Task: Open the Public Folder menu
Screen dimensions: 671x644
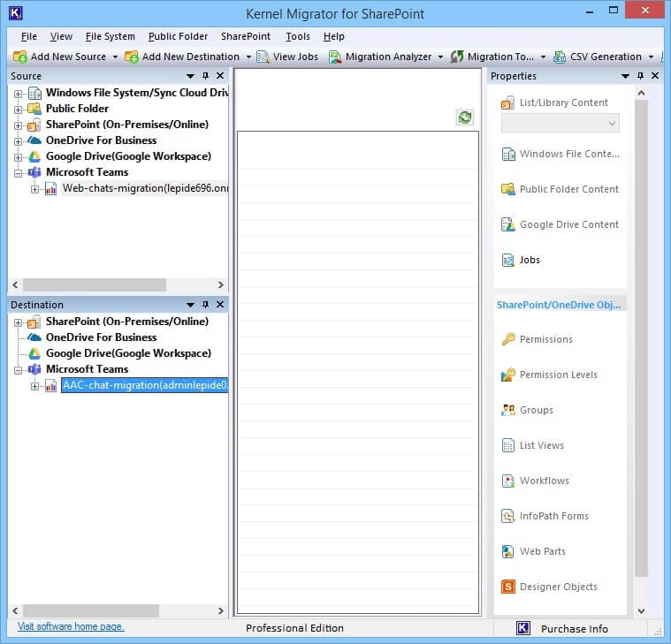Action: (x=178, y=37)
